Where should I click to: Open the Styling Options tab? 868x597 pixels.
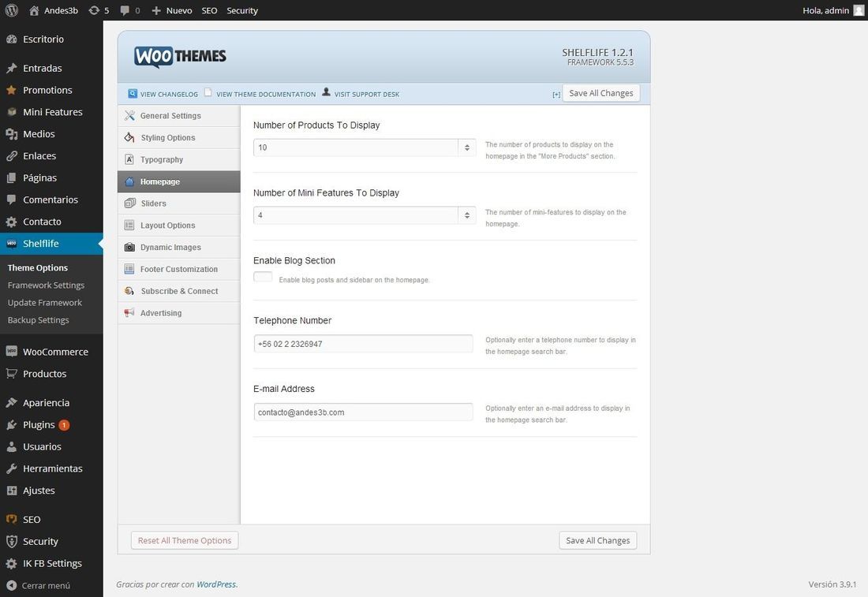click(x=179, y=138)
